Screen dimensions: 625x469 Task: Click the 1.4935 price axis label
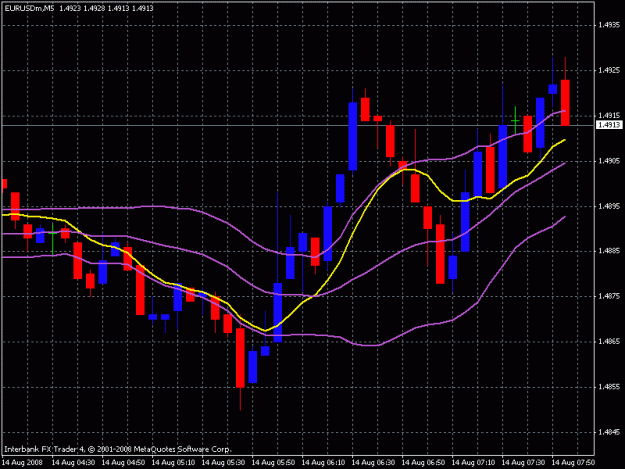(609, 25)
